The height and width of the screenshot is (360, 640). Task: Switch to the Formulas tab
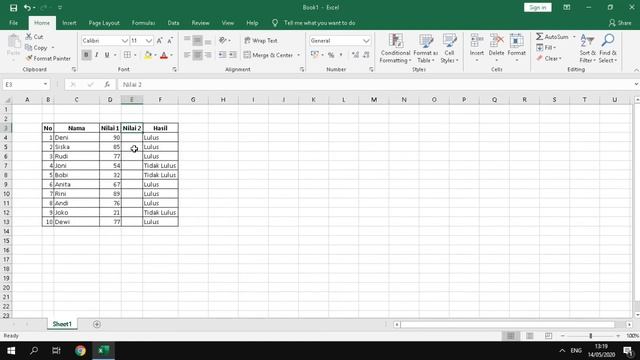pyautogui.click(x=143, y=23)
